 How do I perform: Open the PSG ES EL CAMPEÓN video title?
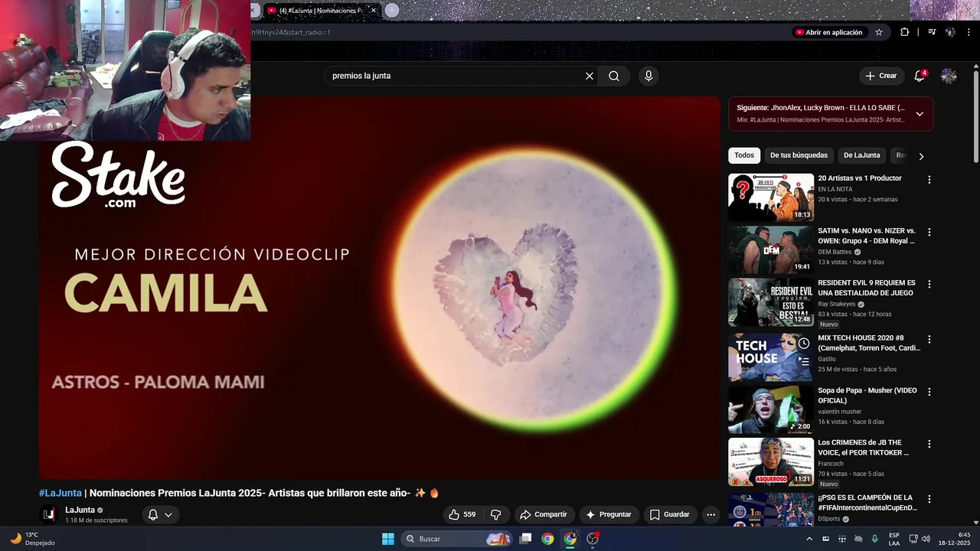867,503
